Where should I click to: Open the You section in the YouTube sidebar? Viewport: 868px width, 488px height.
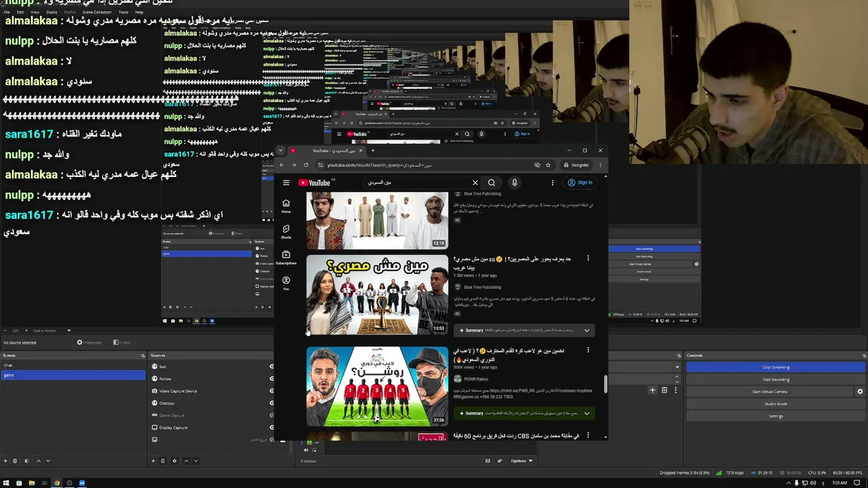[286, 283]
